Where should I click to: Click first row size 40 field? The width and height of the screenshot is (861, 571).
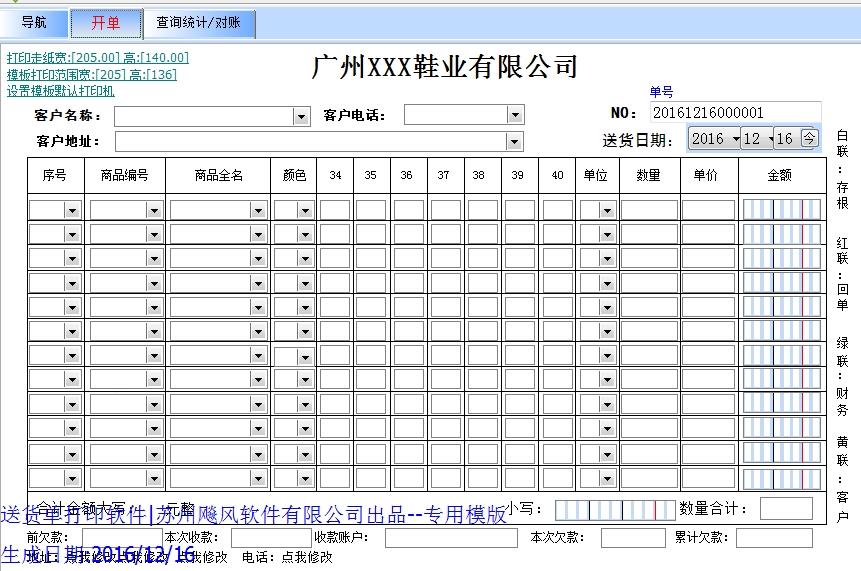point(557,210)
